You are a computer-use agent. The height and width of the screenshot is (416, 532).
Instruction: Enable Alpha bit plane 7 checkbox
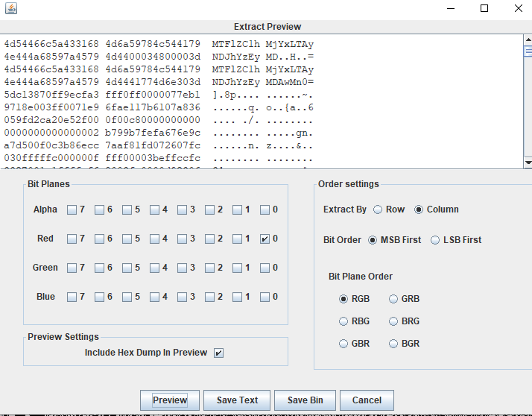pyautogui.click(x=72, y=210)
